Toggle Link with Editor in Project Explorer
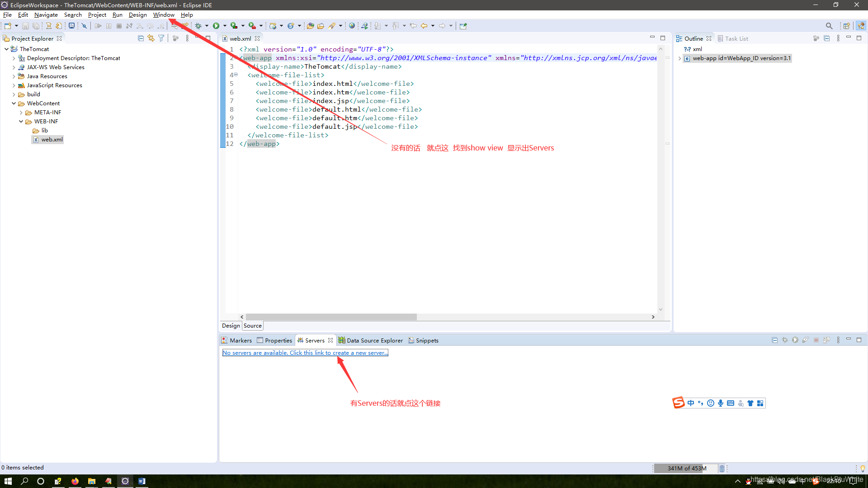This screenshot has height=488, width=868. pyautogui.click(x=151, y=38)
